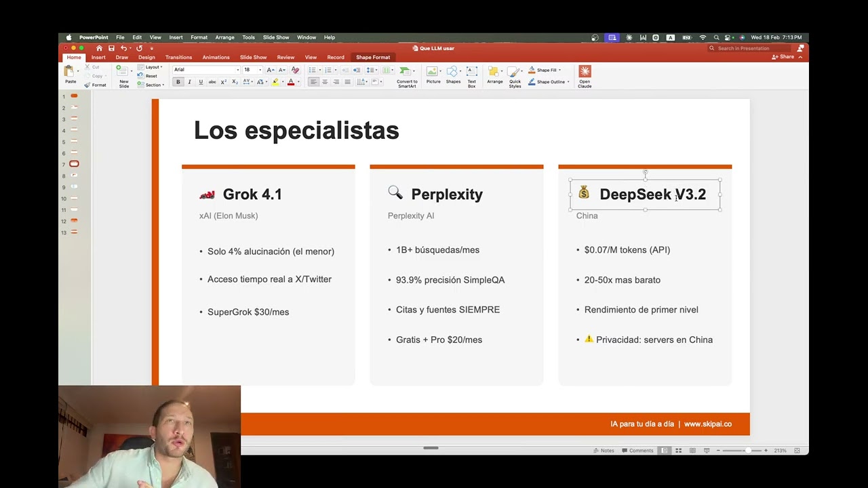Click the Save icon in the title bar

click(x=111, y=48)
